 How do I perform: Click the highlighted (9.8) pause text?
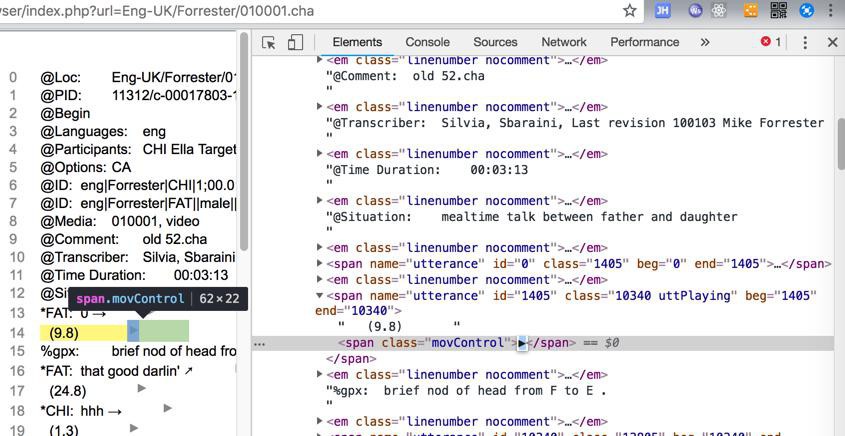tap(64, 333)
